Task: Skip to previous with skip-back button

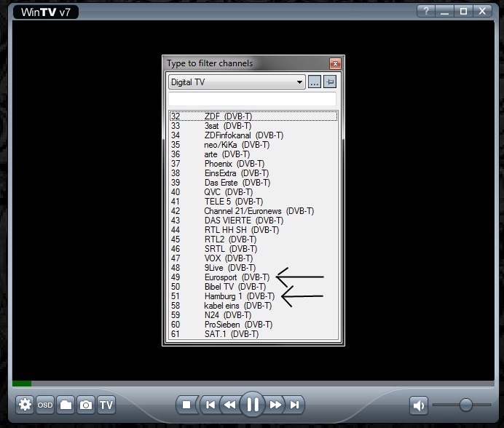Action: (210, 405)
